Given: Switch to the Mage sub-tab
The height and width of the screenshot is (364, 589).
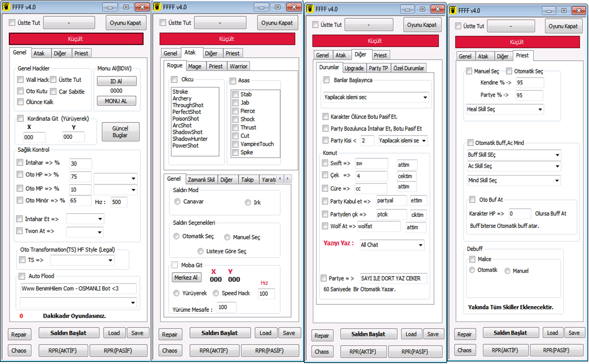Looking at the screenshot, I should point(195,66).
